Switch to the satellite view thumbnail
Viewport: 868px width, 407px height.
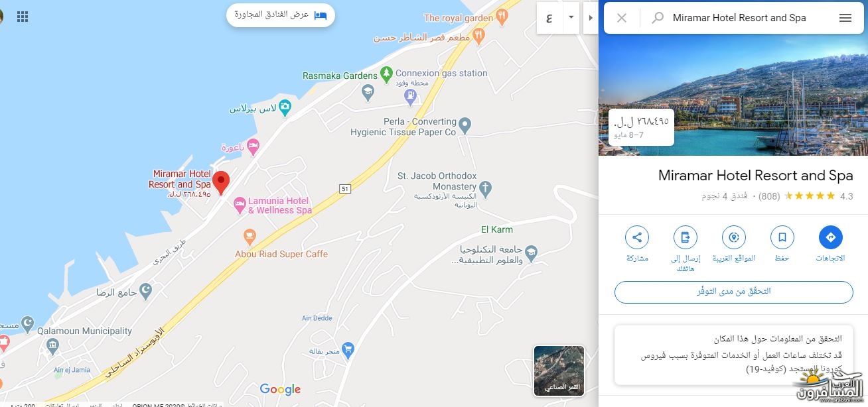(559, 371)
